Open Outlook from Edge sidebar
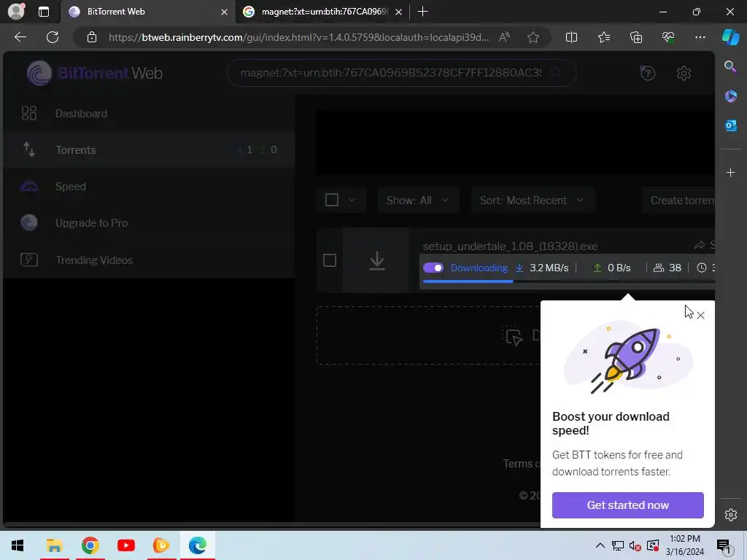 [x=730, y=125]
